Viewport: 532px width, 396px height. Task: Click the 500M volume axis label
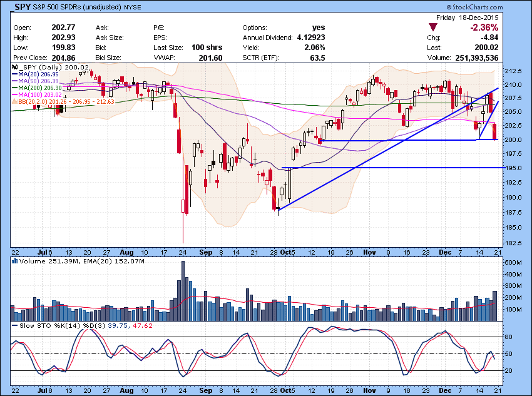pyautogui.click(x=513, y=262)
